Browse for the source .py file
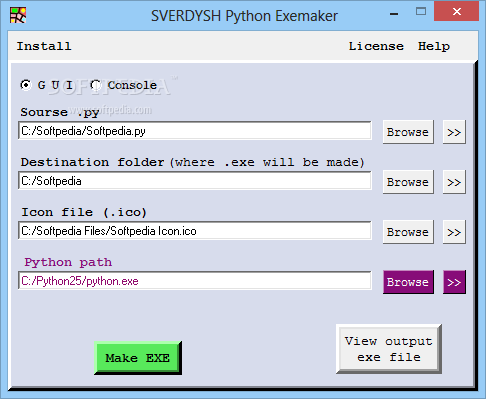Screen dimensions: 486x399 click(408, 132)
